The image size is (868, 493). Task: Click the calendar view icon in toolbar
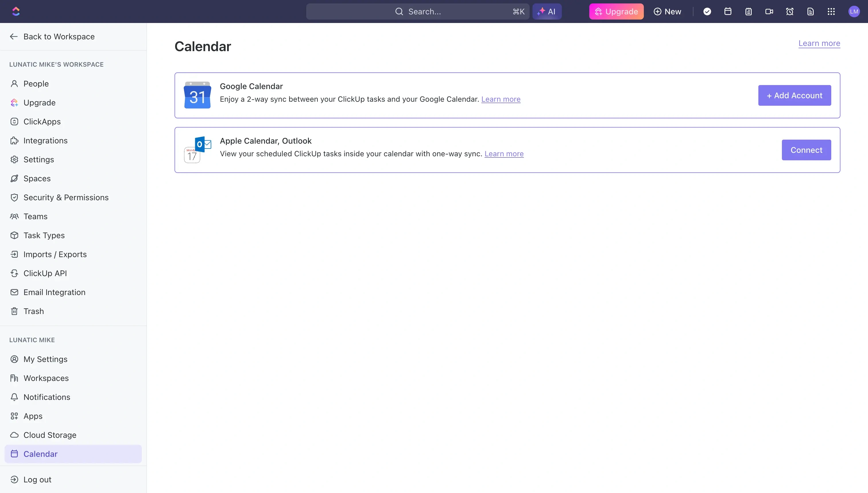click(728, 11)
